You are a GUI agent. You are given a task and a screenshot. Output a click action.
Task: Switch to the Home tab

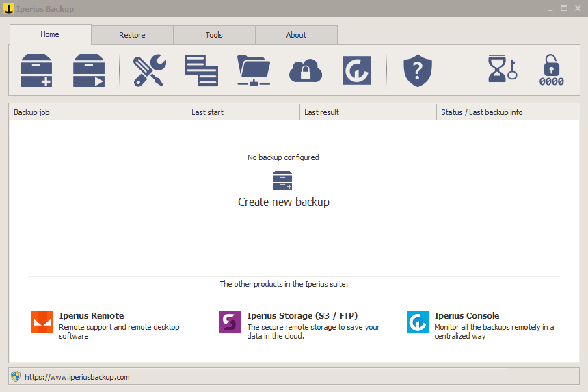[50, 34]
